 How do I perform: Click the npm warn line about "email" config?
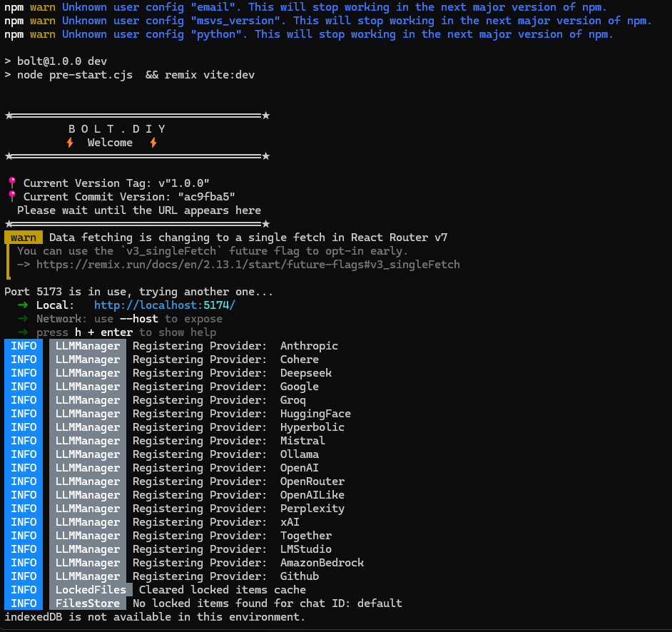tap(305, 7)
